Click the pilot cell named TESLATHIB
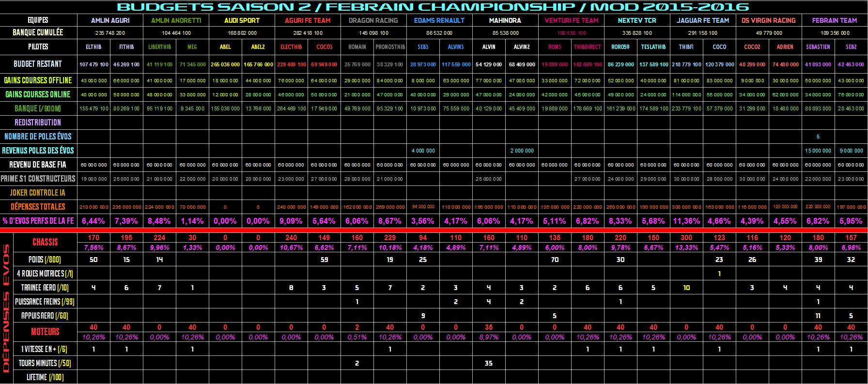This screenshot has height=384, width=868. (x=653, y=47)
